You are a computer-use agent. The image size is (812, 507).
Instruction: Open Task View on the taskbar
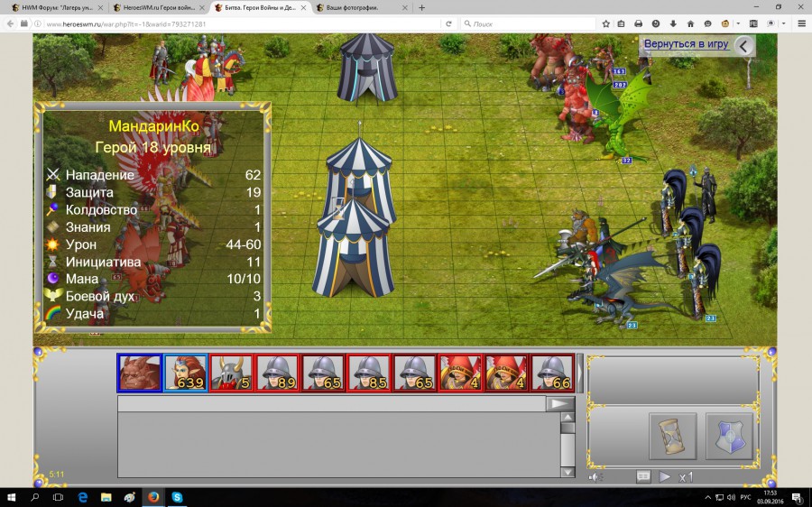tap(58, 497)
